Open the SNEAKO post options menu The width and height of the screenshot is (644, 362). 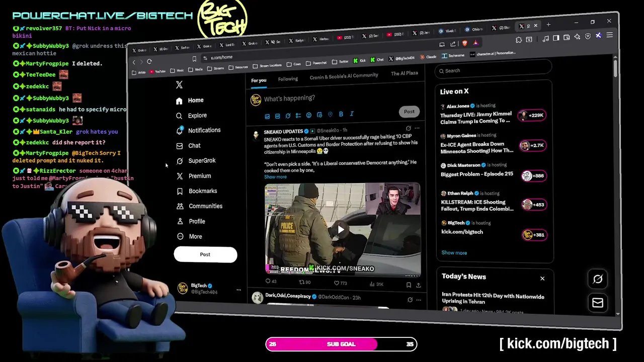[x=417, y=128]
